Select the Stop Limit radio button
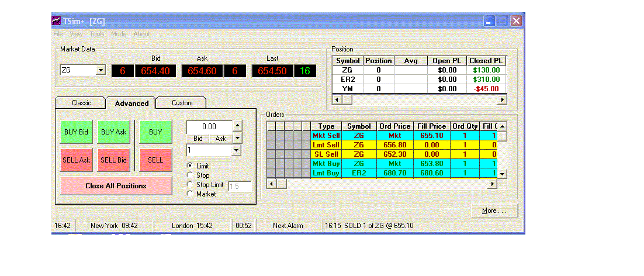The height and width of the screenshot is (276, 644). click(x=190, y=184)
